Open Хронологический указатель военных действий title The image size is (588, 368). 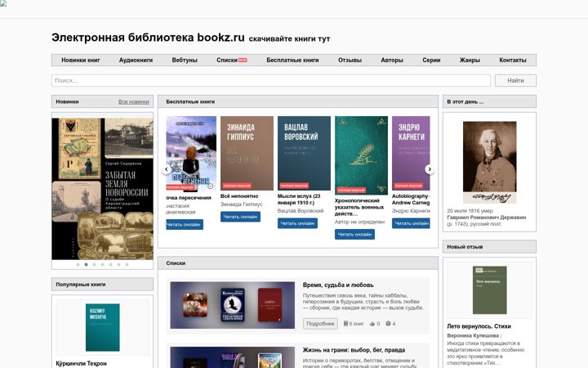(359, 207)
